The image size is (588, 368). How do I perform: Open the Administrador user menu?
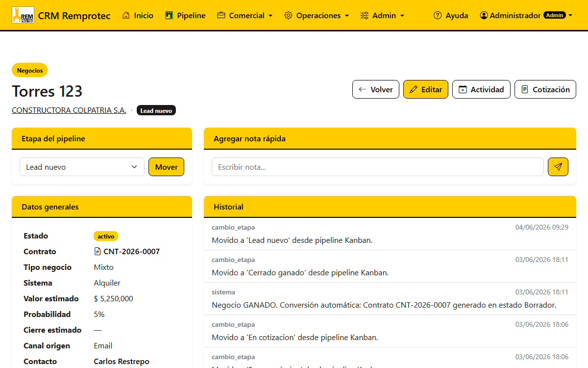click(x=526, y=15)
